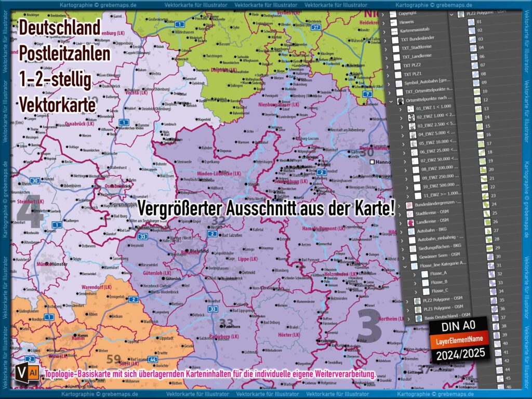The height and width of the screenshot is (399, 532).
Task: Collapse the Ortsmittelpunkte layer group
Action: pyautogui.click(x=391, y=100)
